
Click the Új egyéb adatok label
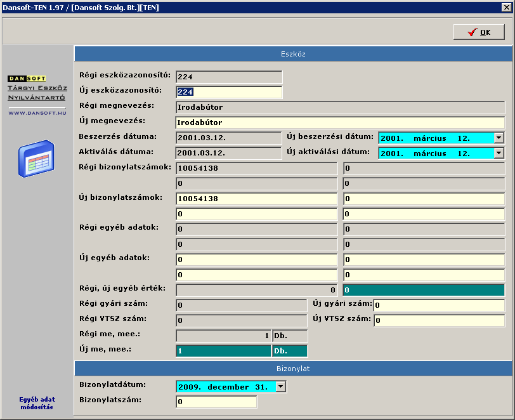114,258
